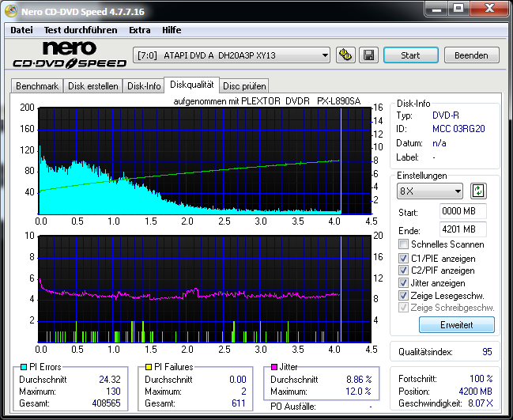Switch to the Benchmark tab
This screenshot has height=420, width=513.
tap(37, 86)
